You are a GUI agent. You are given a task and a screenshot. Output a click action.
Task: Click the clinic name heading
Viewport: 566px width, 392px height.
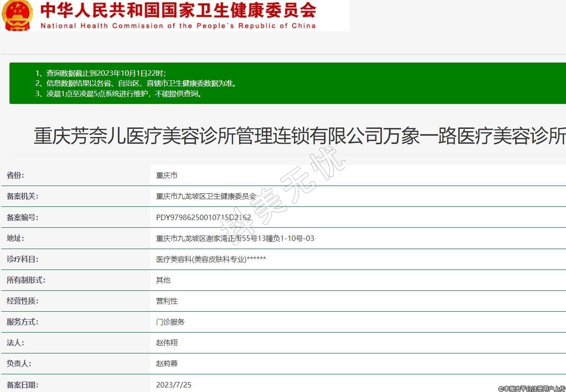pos(300,136)
